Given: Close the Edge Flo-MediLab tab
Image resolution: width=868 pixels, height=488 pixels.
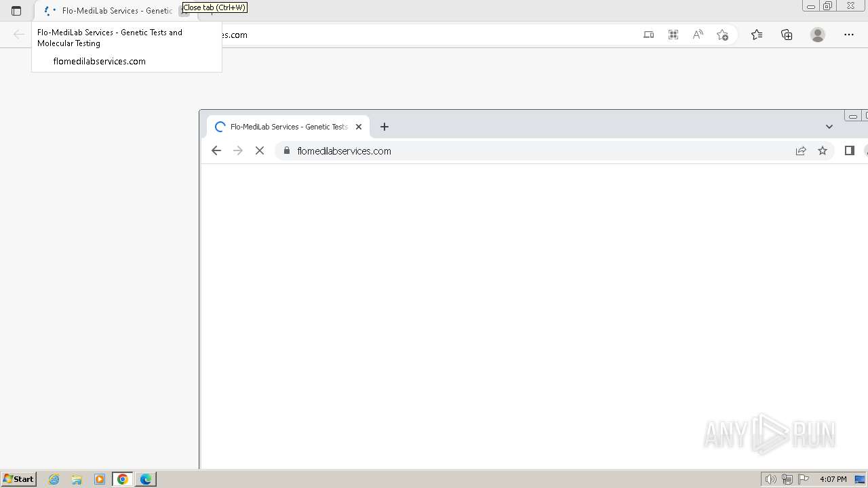Looking at the screenshot, I should coord(184,11).
